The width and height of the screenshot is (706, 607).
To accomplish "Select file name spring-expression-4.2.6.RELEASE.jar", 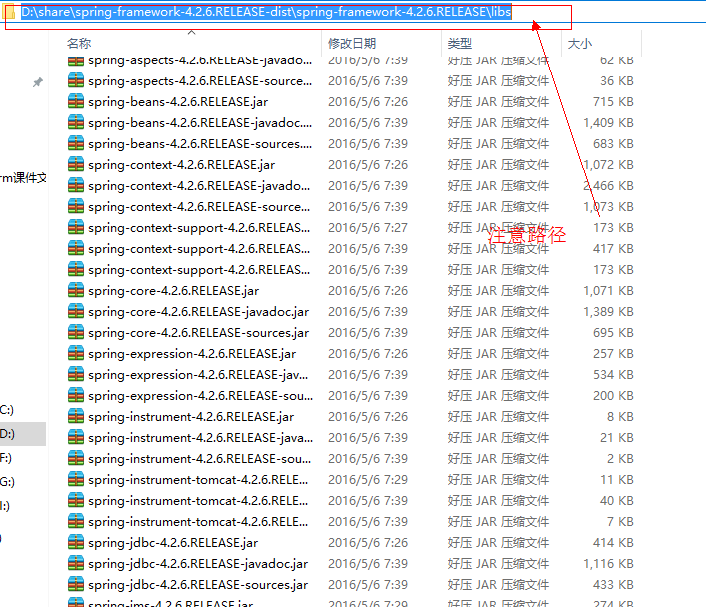I will click(192, 354).
